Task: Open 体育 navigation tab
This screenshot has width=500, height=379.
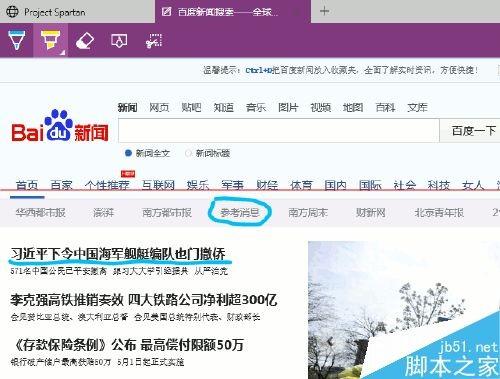Action: pos(301,185)
